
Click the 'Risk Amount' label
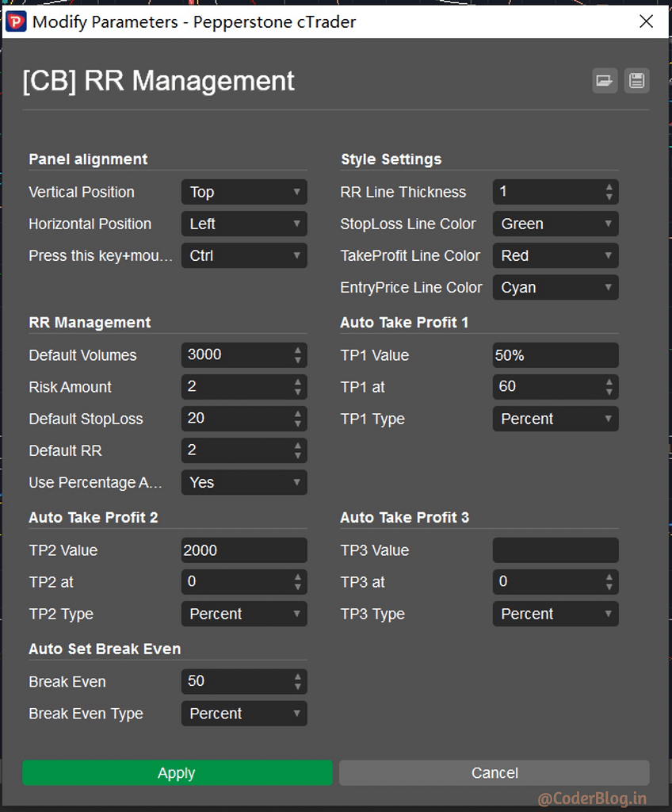coord(70,387)
